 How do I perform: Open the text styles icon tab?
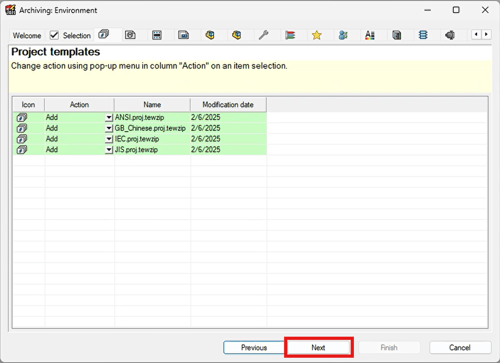[370, 35]
